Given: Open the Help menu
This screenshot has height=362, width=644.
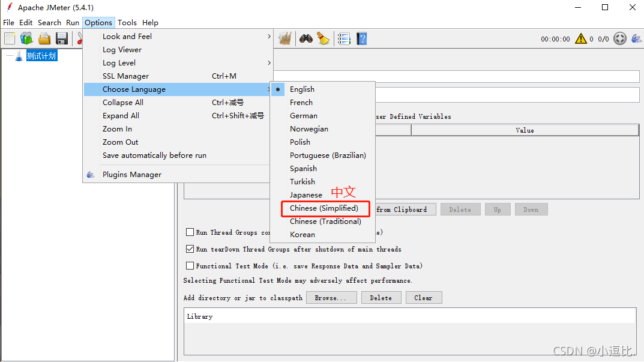Looking at the screenshot, I should pos(150,23).
